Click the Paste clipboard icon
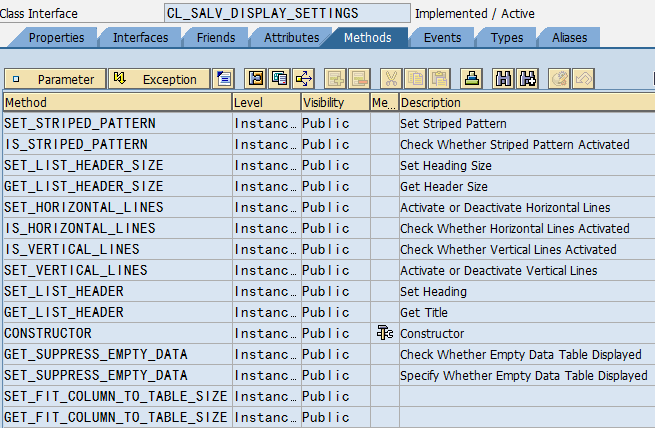The image size is (655, 429). [439, 79]
